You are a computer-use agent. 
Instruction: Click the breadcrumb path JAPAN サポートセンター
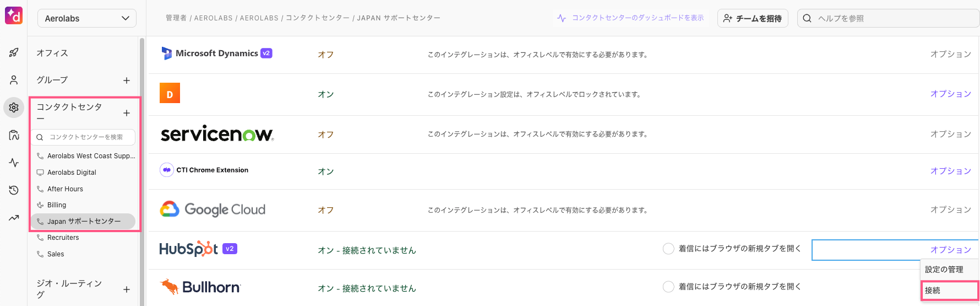tap(399, 18)
